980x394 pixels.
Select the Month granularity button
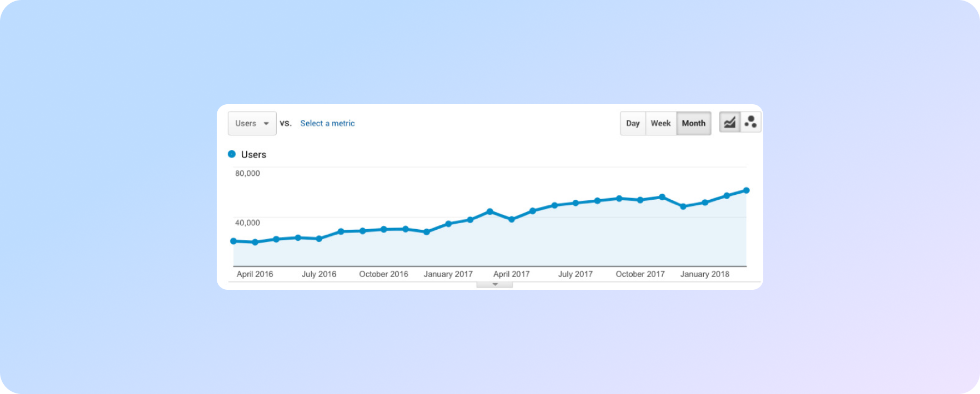point(694,123)
